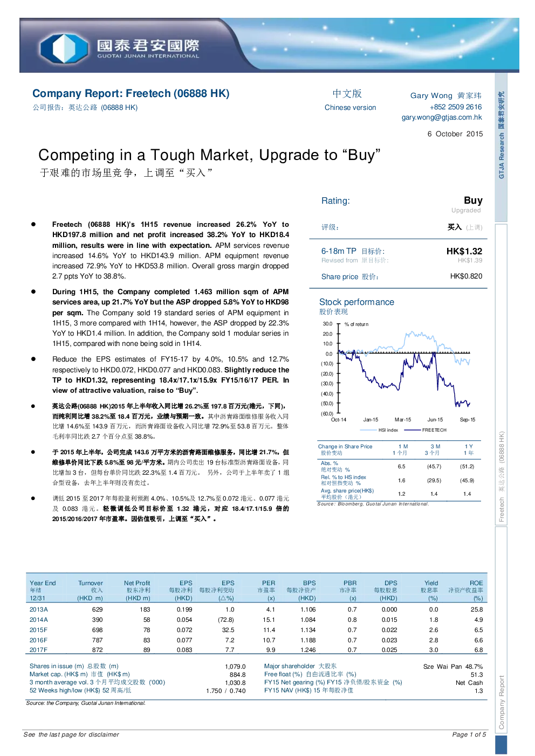Select 1M absolute change 6.5
The image size is (535, 756).
click(x=401, y=467)
